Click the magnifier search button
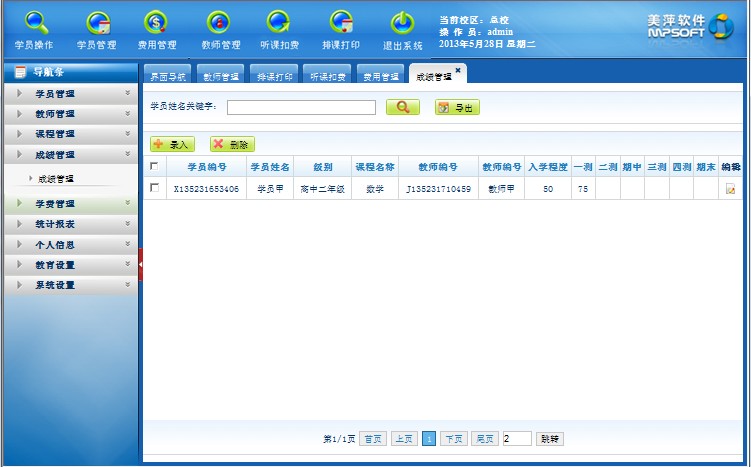751x467 pixels. tap(402, 107)
